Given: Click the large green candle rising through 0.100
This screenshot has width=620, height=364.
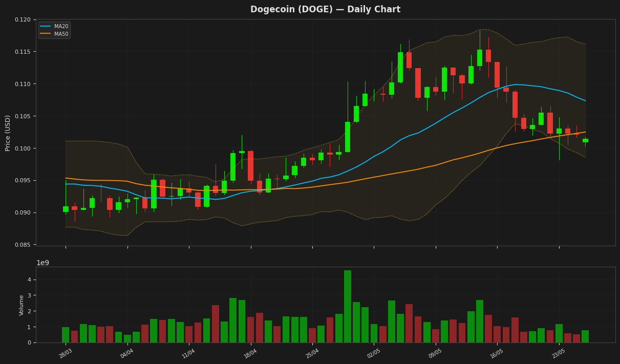Looking at the screenshot, I should click(348, 137).
